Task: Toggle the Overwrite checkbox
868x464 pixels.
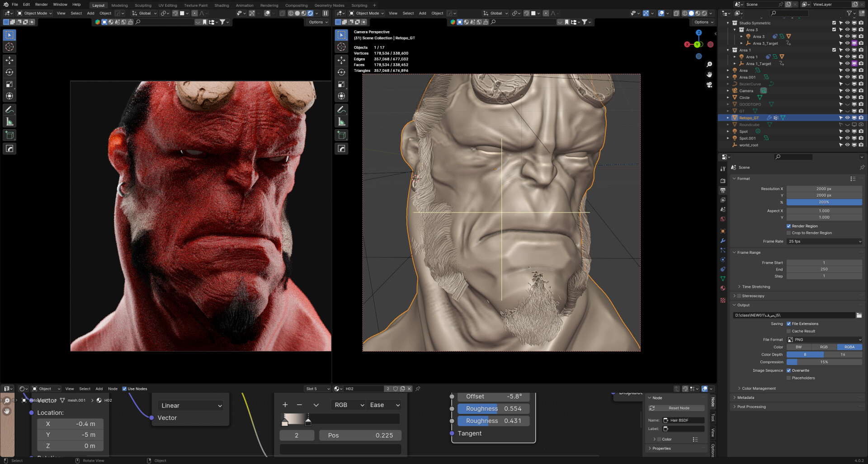Action: click(789, 370)
